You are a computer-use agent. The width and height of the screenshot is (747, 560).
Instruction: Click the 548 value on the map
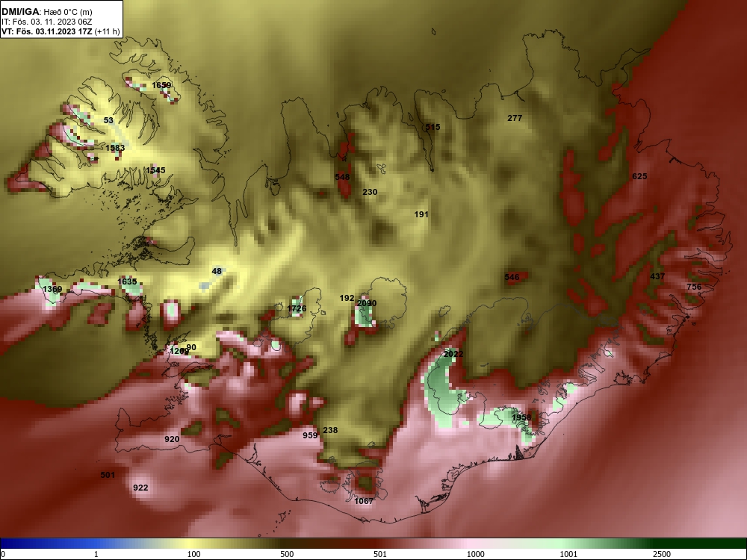(x=342, y=177)
